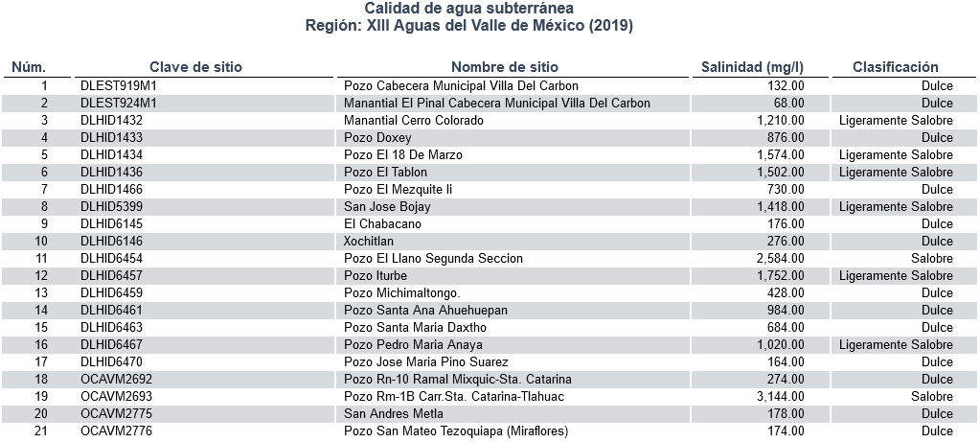Select Pozo Iturbe site name

pyautogui.click(x=375, y=276)
